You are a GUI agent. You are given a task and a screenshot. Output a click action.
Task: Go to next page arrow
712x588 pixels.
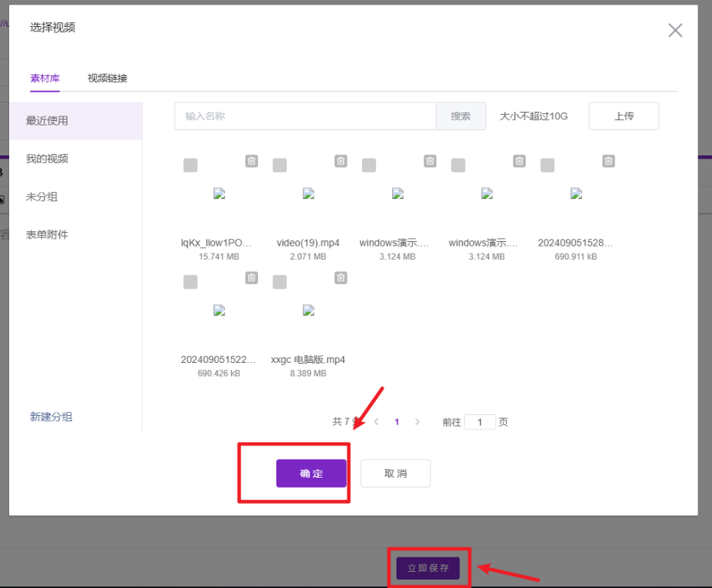[x=417, y=422]
